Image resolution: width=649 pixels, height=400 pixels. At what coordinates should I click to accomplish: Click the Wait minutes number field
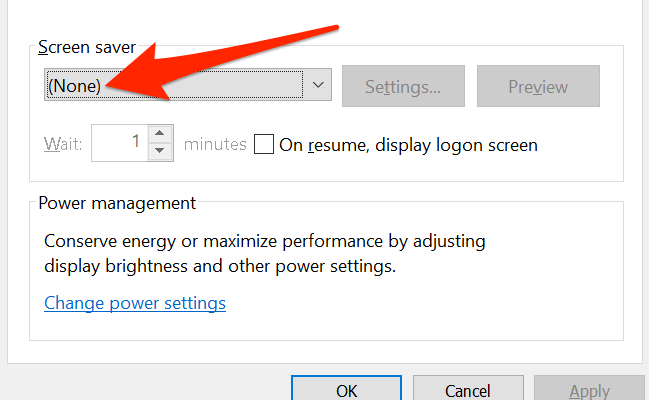(x=118, y=144)
